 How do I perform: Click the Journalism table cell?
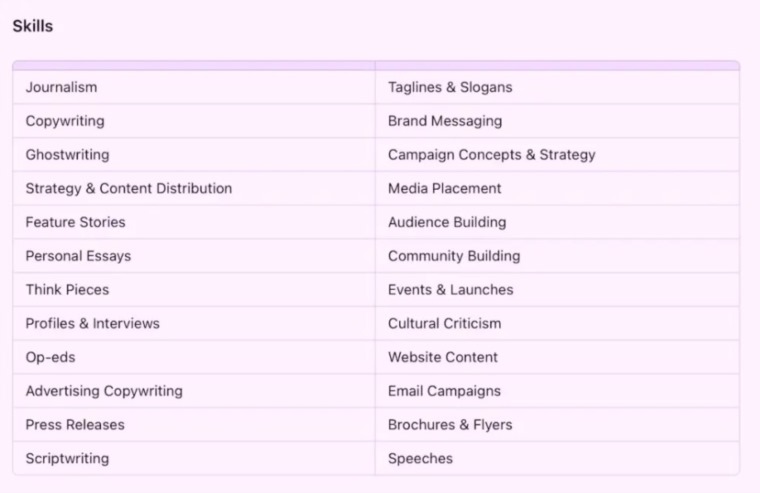(x=194, y=87)
